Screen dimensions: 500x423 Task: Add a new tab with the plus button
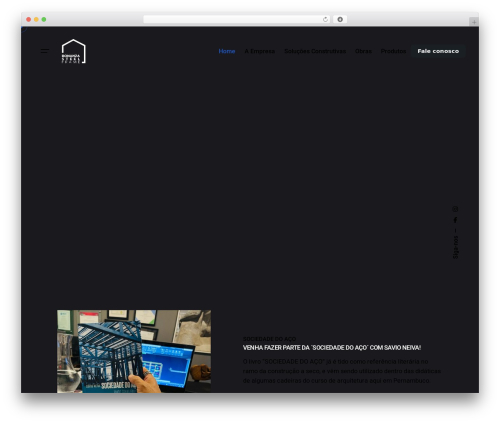pyautogui.click(x=474, y=22)
